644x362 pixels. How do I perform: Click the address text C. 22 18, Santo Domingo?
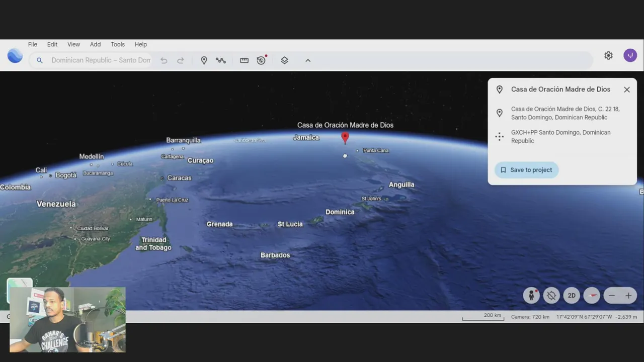click(x=566, y=113)
